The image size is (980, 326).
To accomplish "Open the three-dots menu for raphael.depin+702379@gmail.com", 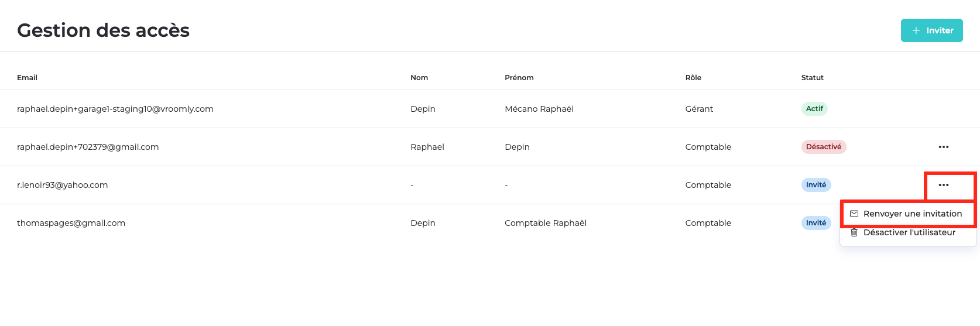I will point(944,147).
